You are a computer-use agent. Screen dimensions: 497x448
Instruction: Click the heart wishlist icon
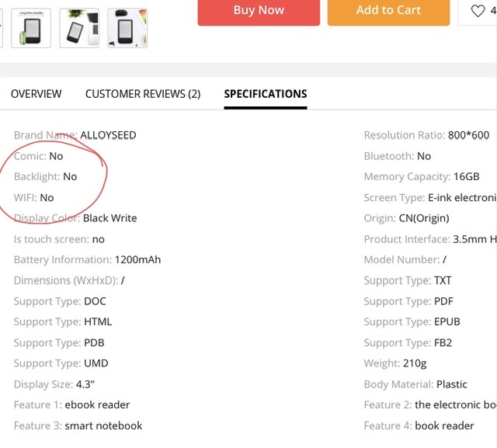(x=478, y=11)
